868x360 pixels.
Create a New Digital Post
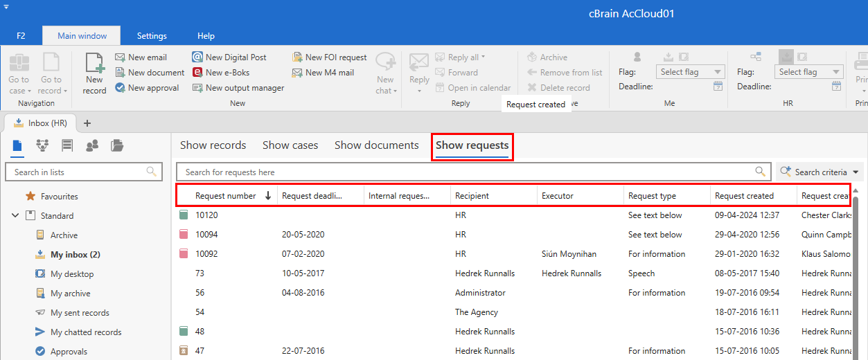pos(229,57)
